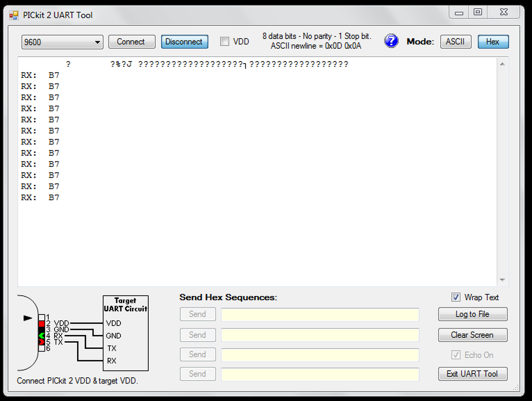
Task: Focus the topmost hex sequence input field
Action: tap(320, 314)
